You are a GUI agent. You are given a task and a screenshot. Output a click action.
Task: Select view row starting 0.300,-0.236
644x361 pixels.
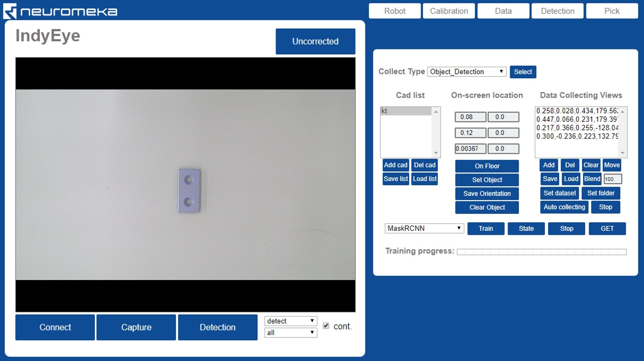tap(577, 136)
